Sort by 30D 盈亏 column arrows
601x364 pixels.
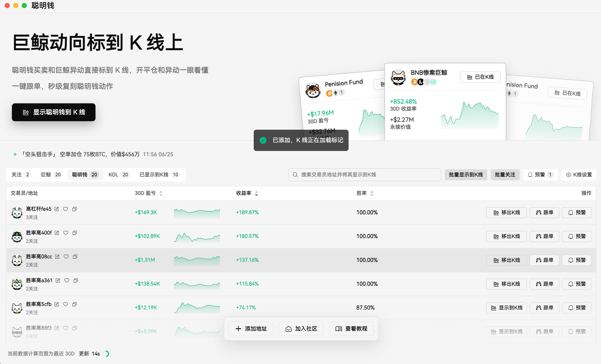coord(161,193)
